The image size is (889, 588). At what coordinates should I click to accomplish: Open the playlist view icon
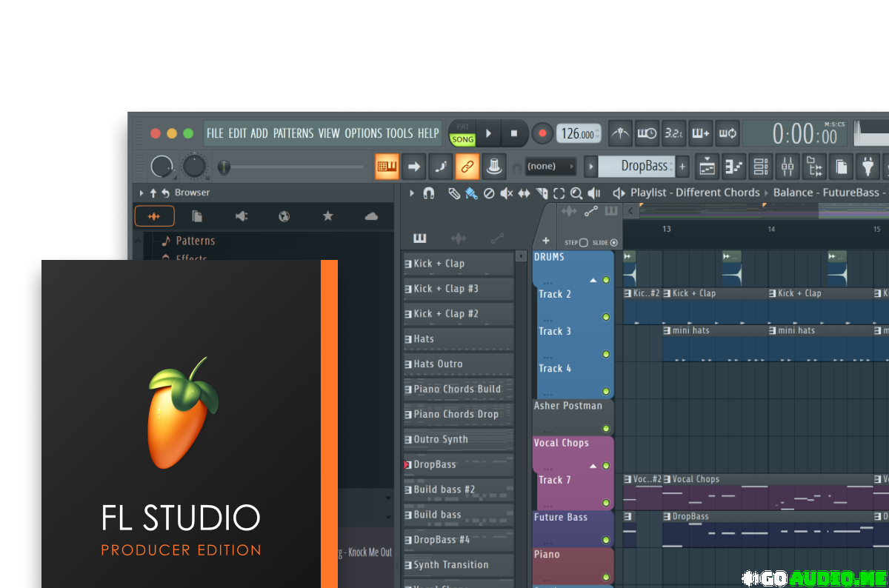[x=707, y=167]
